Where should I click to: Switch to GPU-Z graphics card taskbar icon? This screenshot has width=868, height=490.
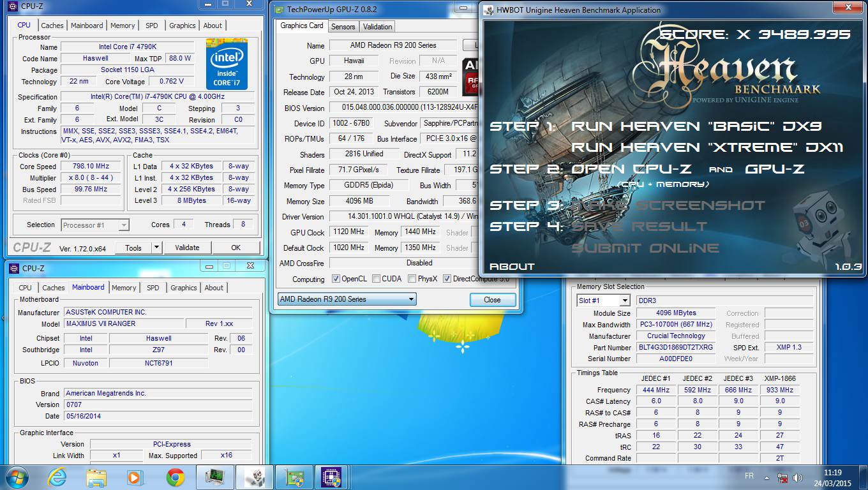[x=294, y=477]
